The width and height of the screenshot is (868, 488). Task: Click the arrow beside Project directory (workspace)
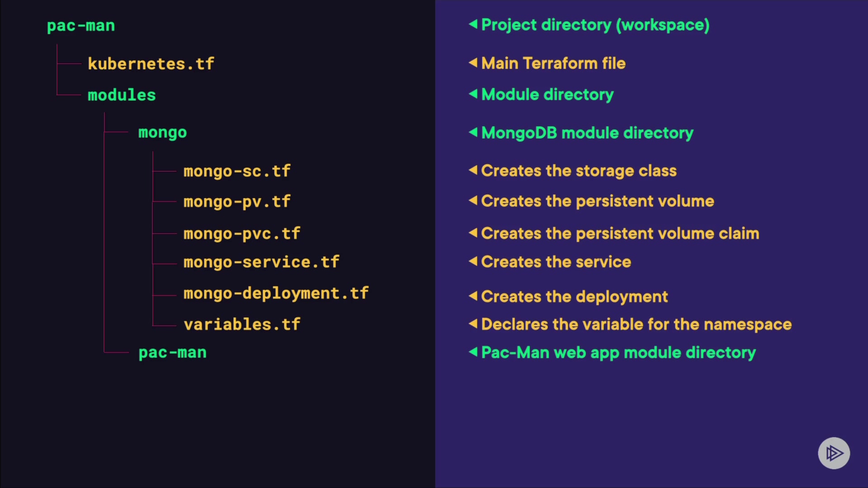point(473,24)
